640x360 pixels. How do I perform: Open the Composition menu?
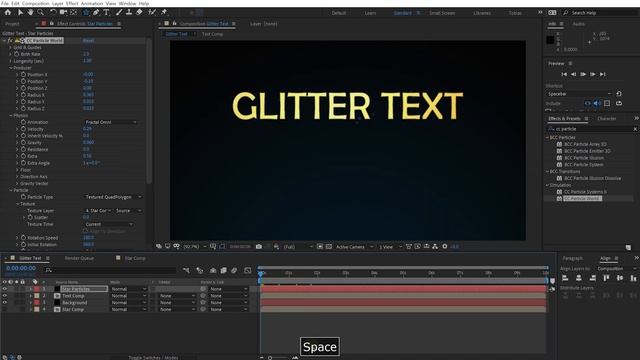pyautogui.click(x=36, y=3)
